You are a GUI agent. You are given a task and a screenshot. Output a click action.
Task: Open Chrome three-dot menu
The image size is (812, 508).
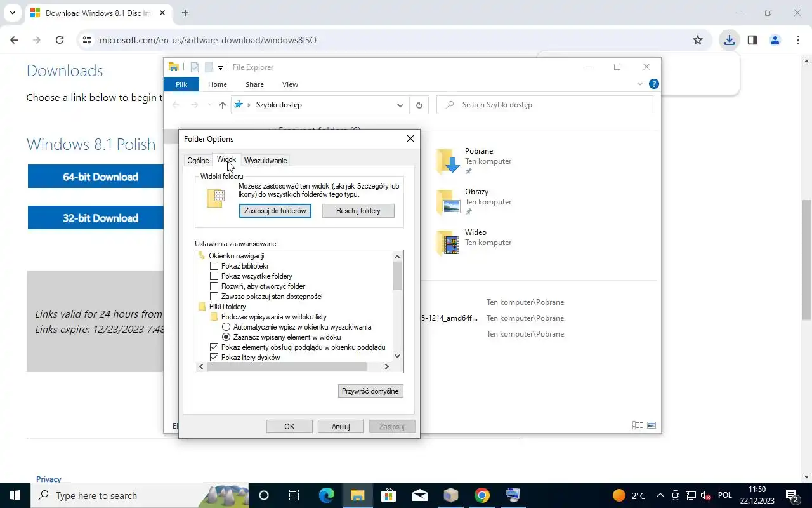tap(798, 40)
